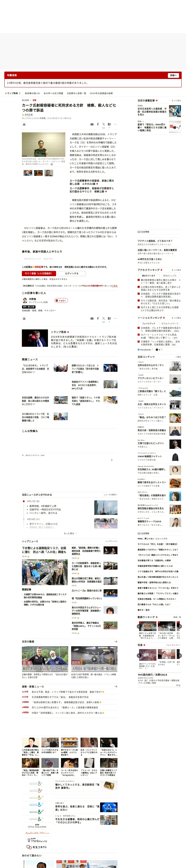Viewport: 186px width, 868px height.
Task: Open 動画ランキング heading arrow
Action: (147, 617)
